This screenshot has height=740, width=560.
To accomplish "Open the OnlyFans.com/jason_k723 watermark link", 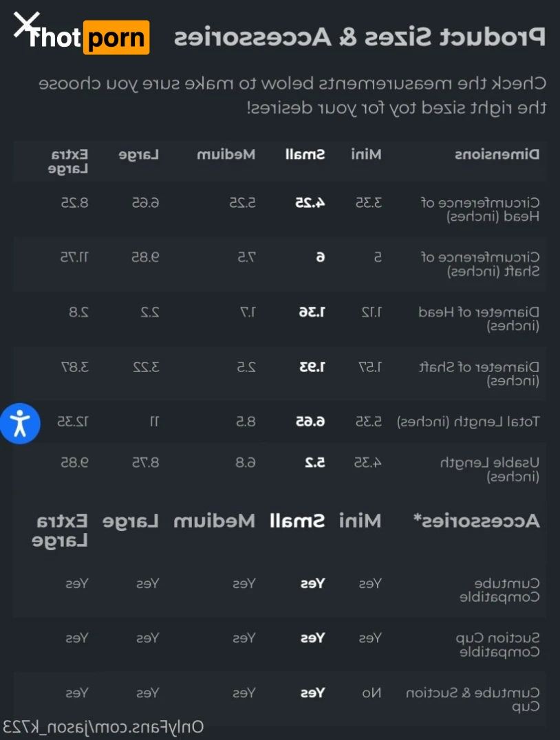I will [103, 726].
